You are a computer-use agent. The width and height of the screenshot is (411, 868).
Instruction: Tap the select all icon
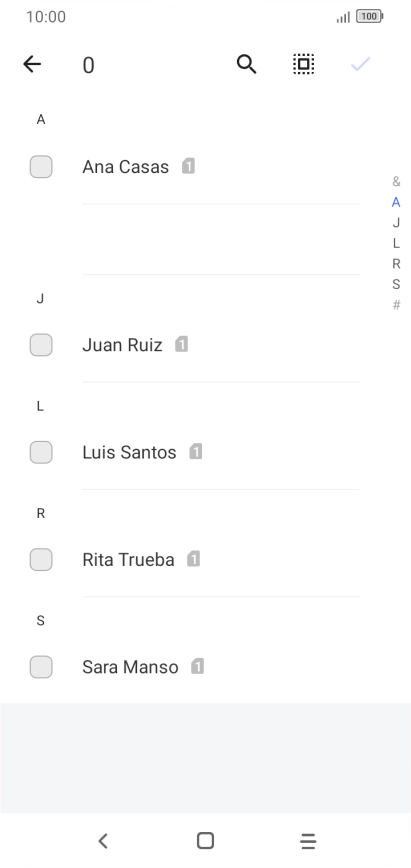(304, 64)
